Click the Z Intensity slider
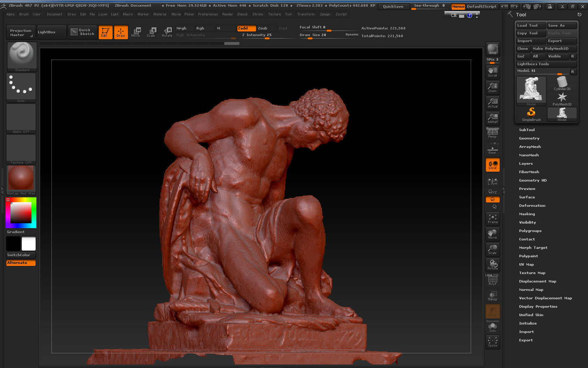 [266, 35]
